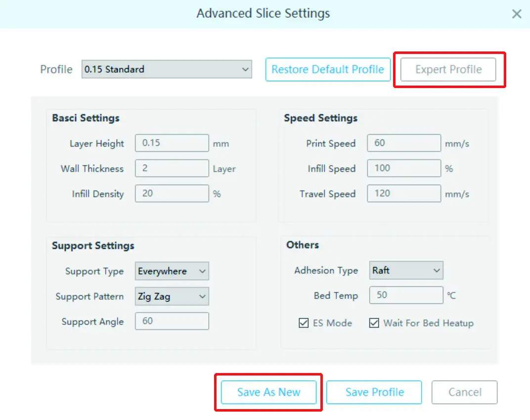The height and width of the screenshot is (420, 530).
Task: Uncheck Wait For Bed Heatup
Action: click(374, 323)
